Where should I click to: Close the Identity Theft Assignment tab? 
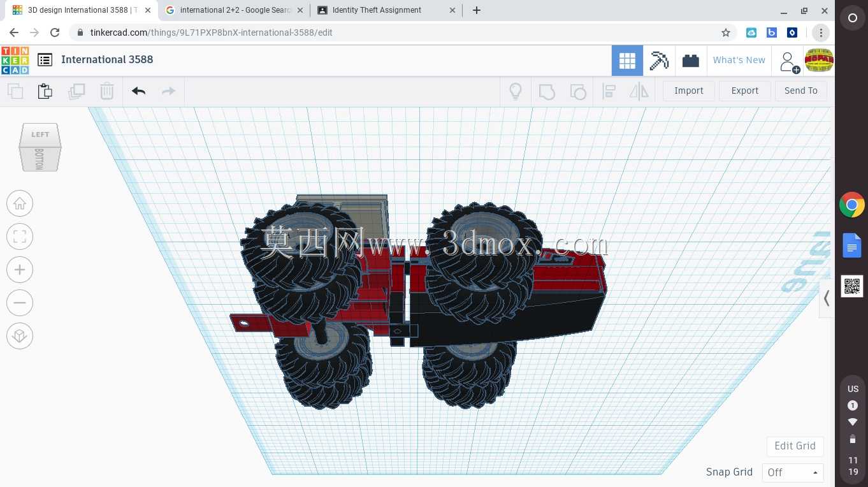point(452,10)
